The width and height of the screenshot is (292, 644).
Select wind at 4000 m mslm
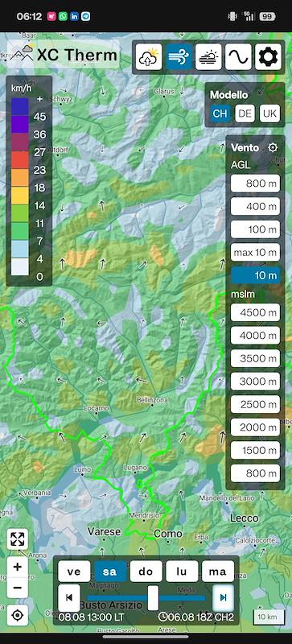click(255, 336)
